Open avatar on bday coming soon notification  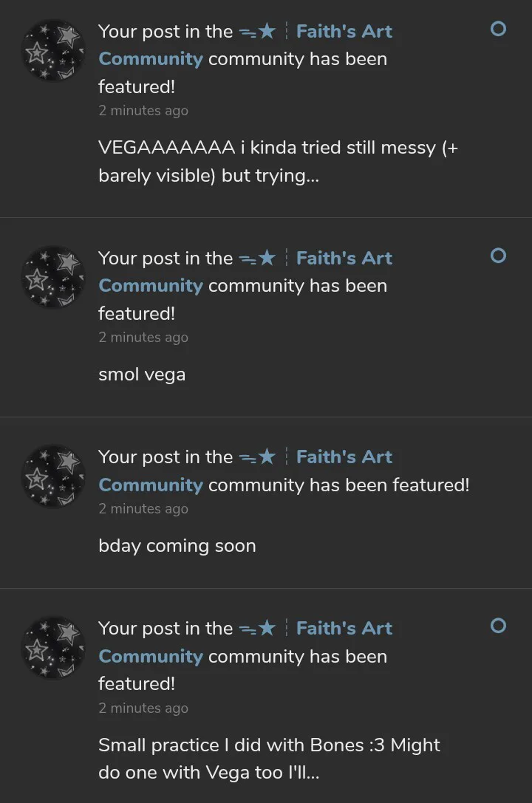(x=53, y=476)
